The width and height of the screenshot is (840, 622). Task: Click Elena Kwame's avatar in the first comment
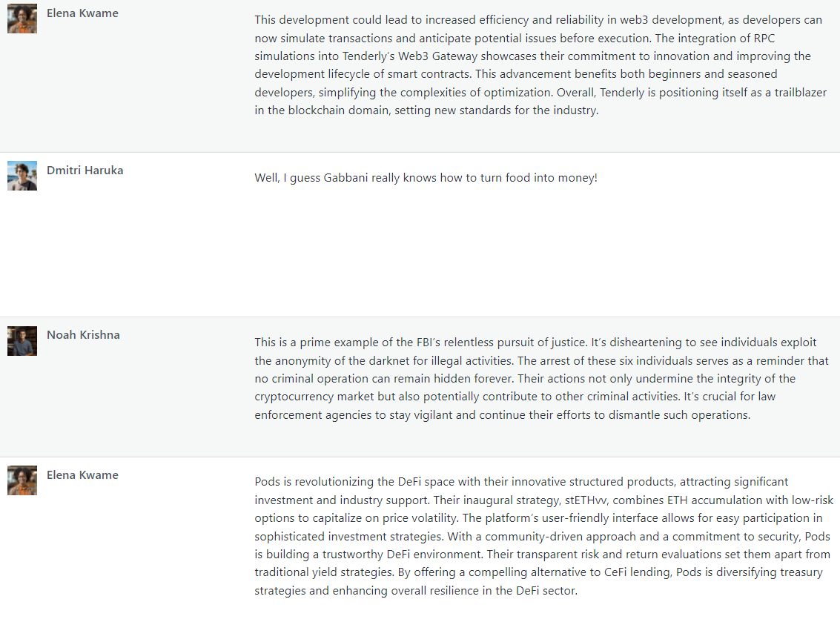[x=22, y=19]
